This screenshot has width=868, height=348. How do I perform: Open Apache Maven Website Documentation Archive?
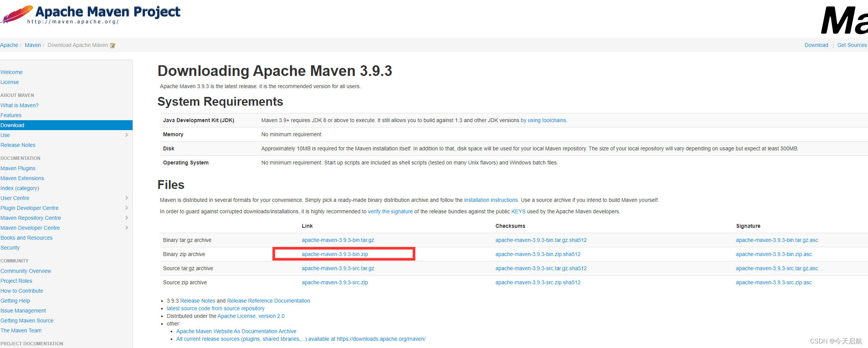point(236,331)
